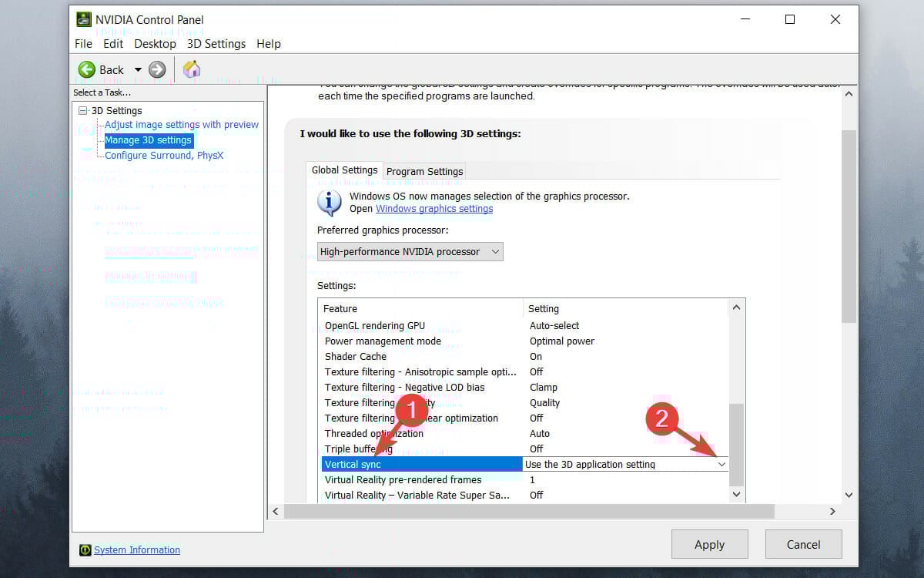
Task: Switch to the Global Settings tab
Action: [x=344, y=170]
